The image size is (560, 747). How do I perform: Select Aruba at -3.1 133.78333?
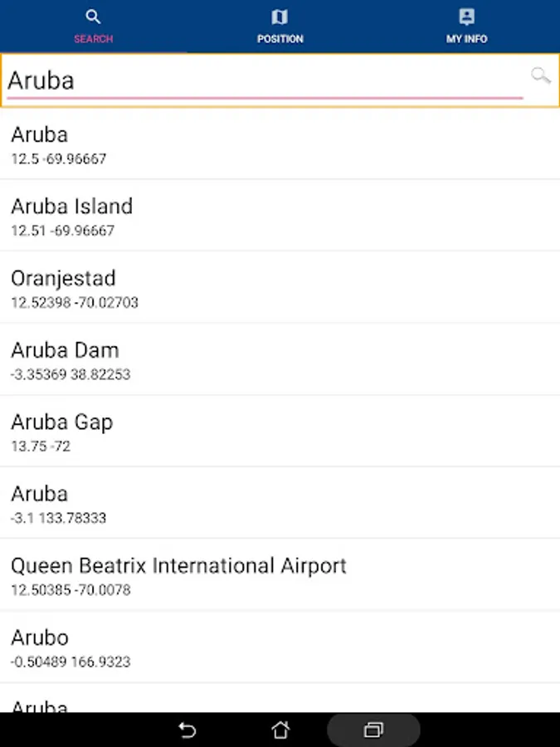pos(280,504)
